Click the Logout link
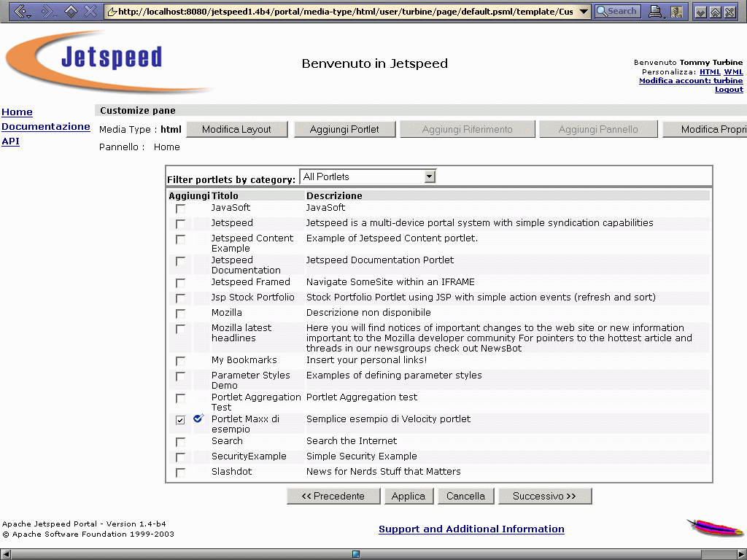Viewport: 747px width, 560px height. [729, 90]
